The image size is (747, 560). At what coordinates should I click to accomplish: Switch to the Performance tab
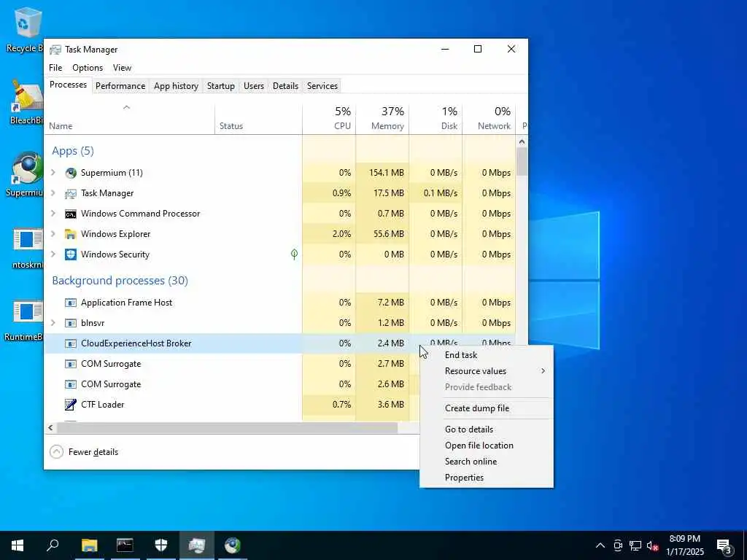click(120, 86)
